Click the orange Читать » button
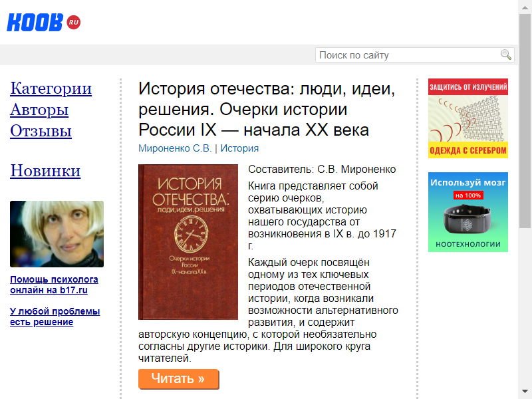532x399 pixels. click(x=178, y=378)
